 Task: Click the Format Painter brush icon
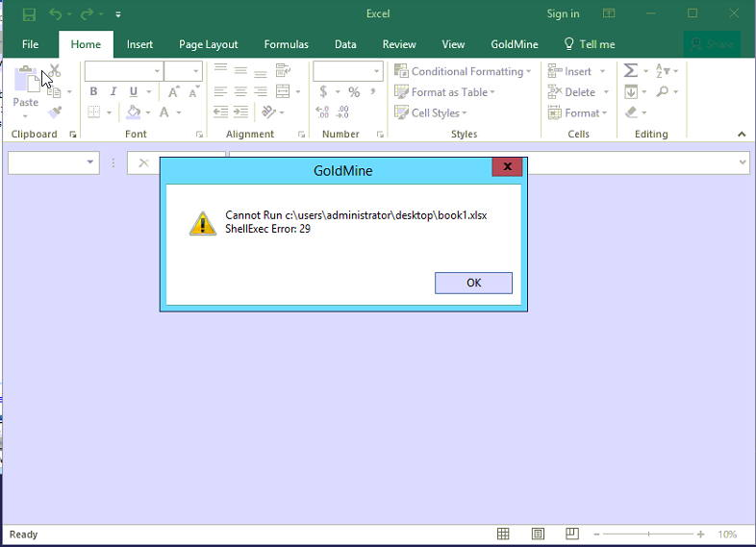55,112
